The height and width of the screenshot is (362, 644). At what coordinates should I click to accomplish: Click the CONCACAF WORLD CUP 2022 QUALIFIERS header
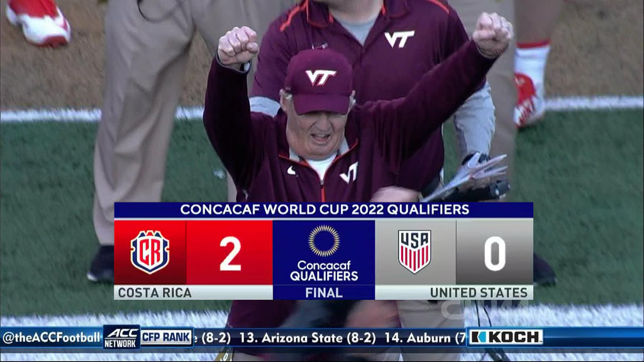[325, 210]
